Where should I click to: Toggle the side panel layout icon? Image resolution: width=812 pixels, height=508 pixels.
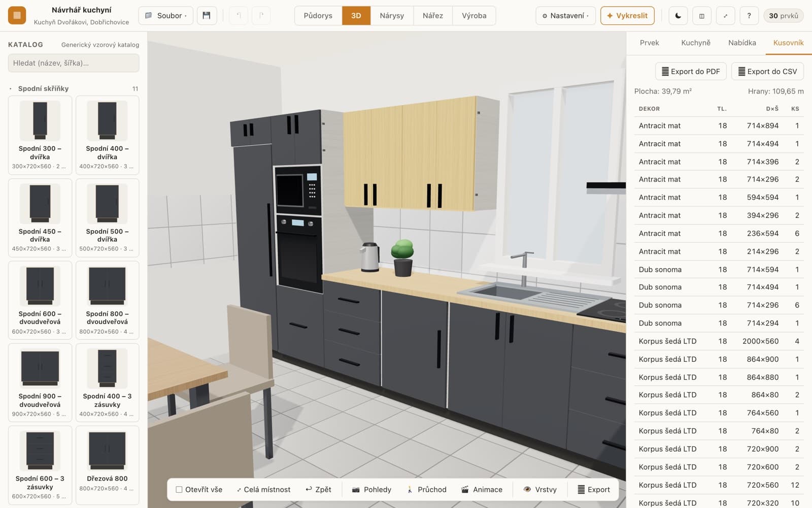702,16
